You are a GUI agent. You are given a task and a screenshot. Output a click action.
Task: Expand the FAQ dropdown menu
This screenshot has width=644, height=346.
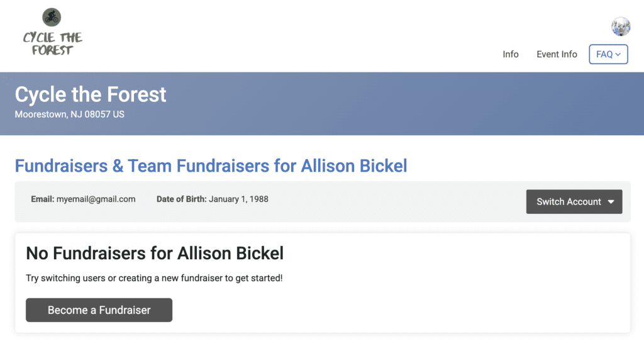(608, 54)
